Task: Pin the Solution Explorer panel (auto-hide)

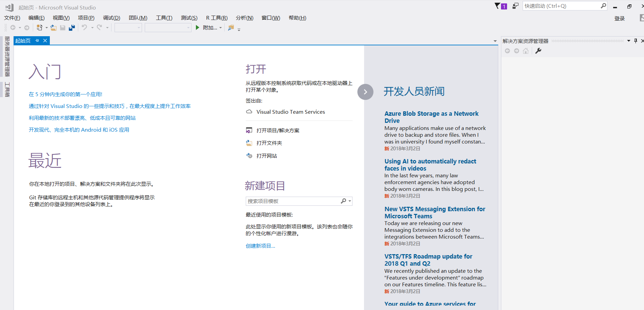Action: click(636, 41)
